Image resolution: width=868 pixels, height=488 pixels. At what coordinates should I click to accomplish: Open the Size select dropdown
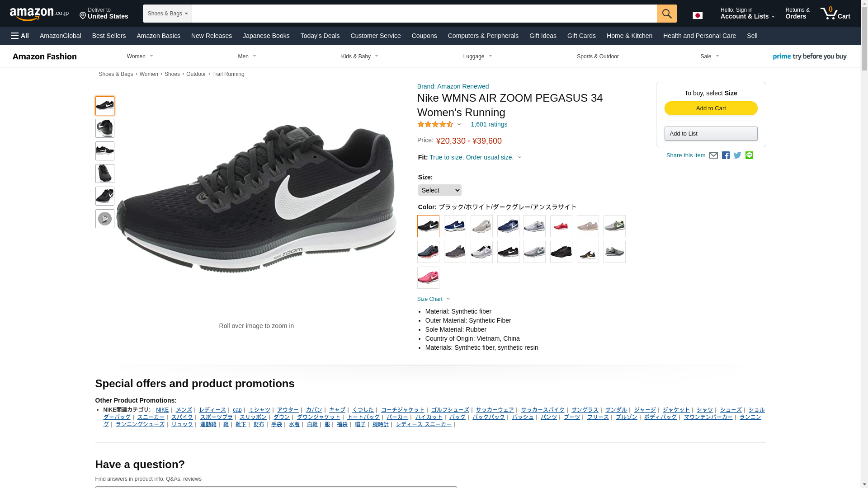(x=440, y=190)
